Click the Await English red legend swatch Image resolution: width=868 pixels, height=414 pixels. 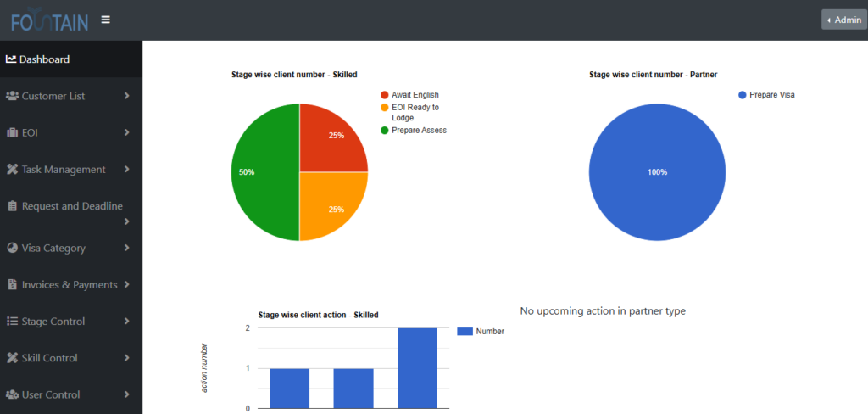(x=385, y=95)
